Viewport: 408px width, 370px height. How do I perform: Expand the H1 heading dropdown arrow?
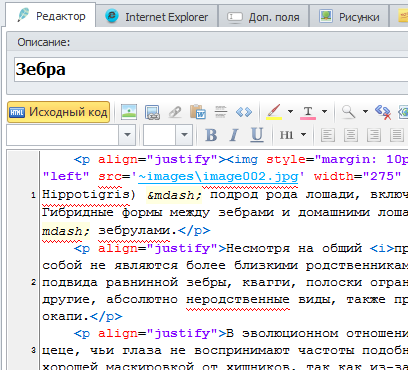(x=303, y=135)
